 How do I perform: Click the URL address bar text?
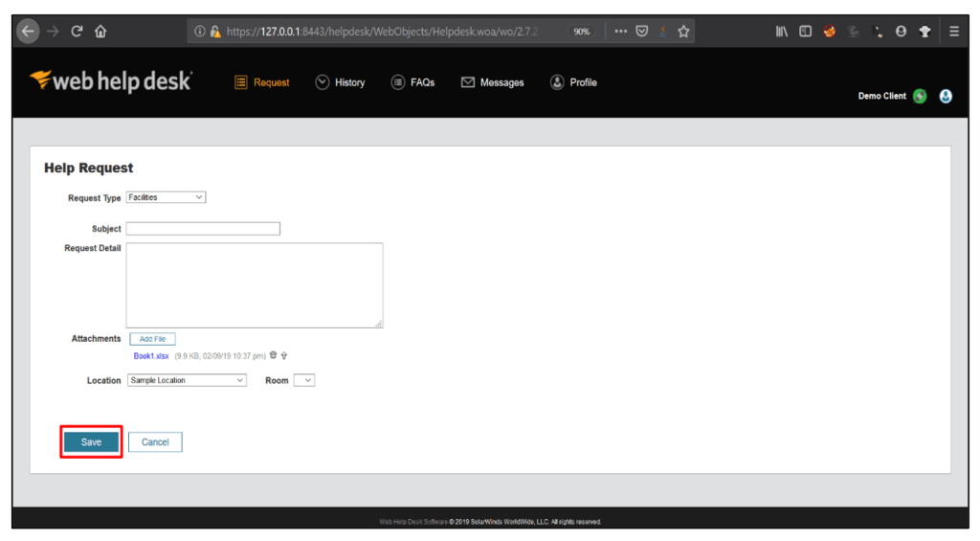(382, 32)
